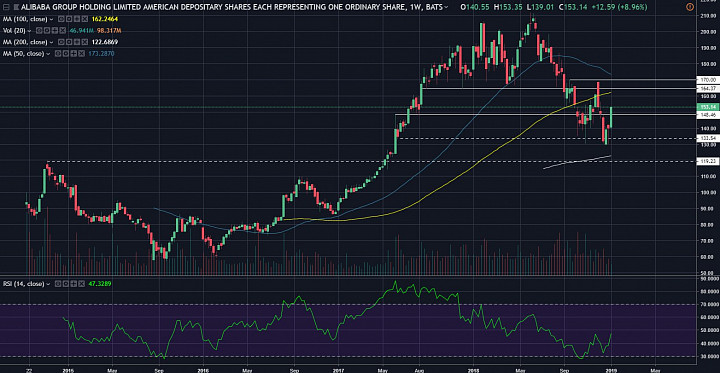Screen dimensions: 720x373
Task: Click the MA (200, close) legend label
Action: (25, 42)
